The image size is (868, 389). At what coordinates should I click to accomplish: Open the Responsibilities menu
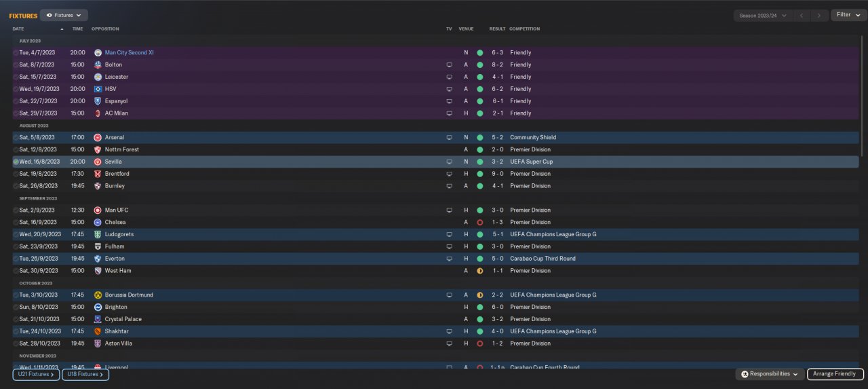pyautogui.click(x=770, y=374)
